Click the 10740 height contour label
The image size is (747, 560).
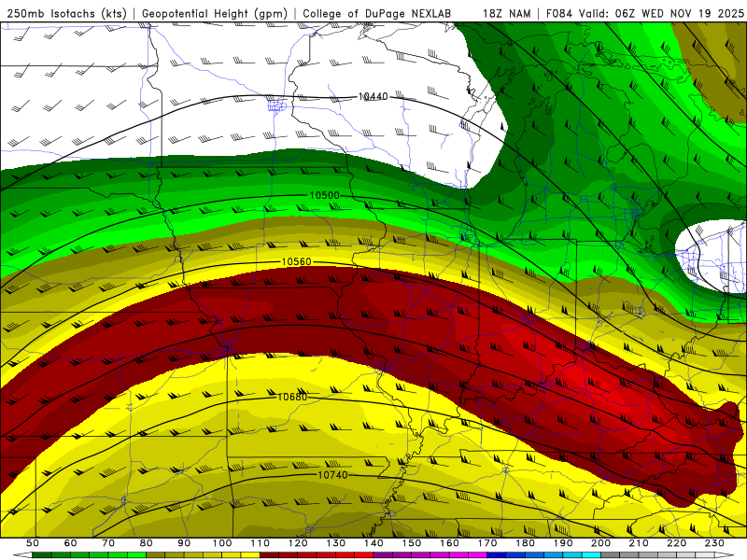coord(332,475)
